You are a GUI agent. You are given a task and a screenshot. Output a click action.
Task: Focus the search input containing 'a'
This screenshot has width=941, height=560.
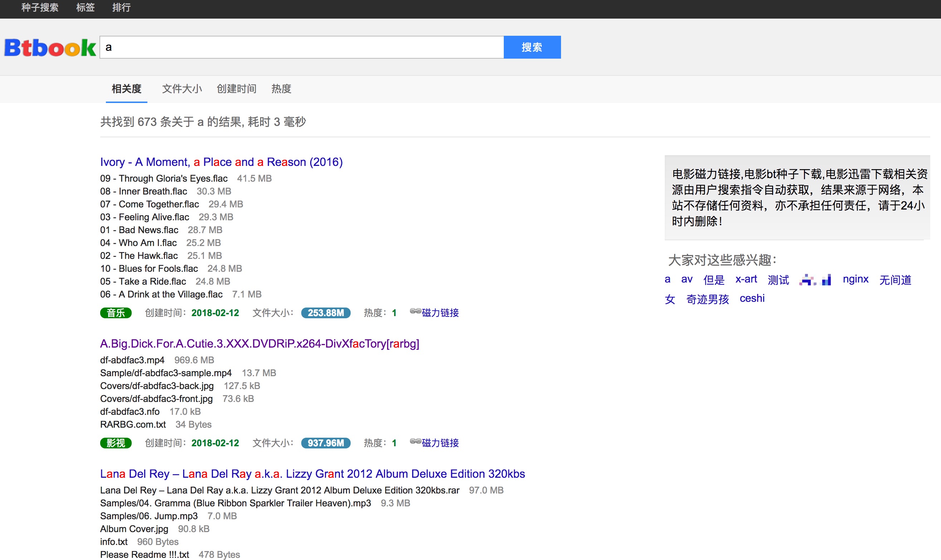[302, 47]
